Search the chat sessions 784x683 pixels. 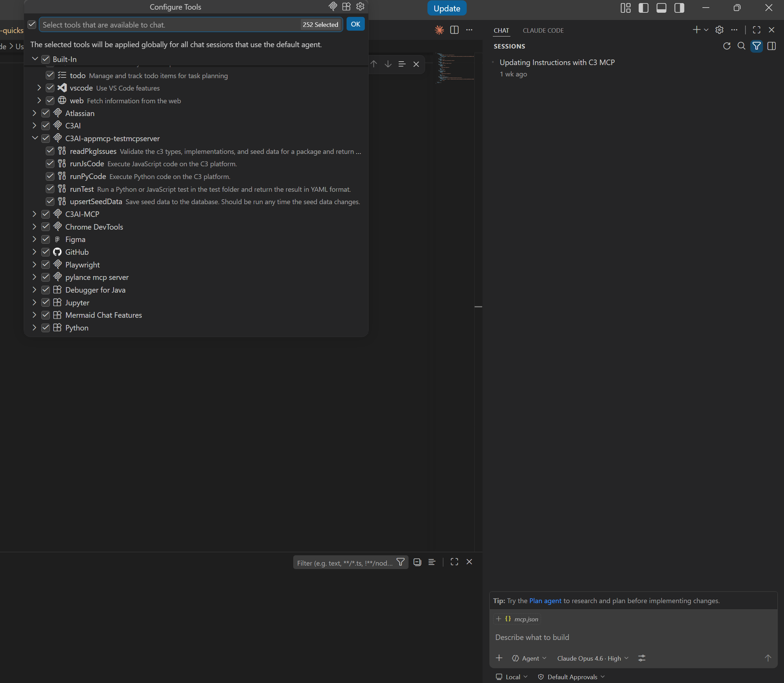741,46
